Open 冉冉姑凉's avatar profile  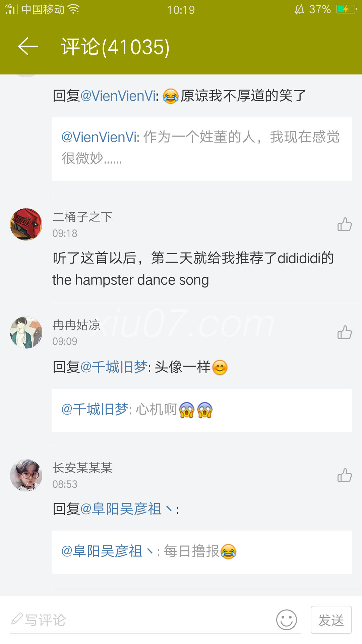point(26,332)
